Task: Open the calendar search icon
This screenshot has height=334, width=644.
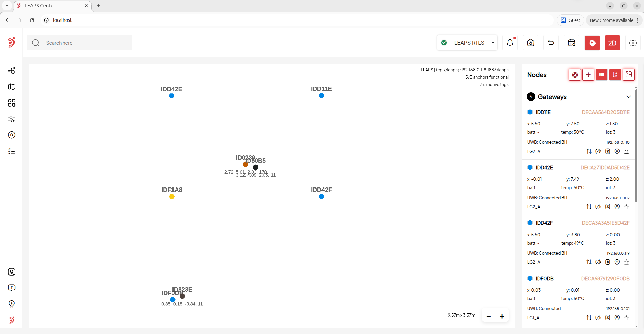Action: (572, 43)
